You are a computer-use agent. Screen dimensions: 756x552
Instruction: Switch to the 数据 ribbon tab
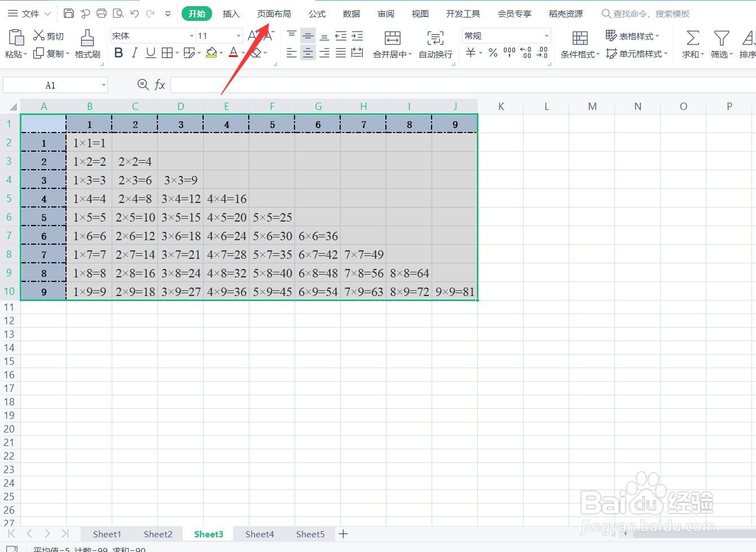pyautogui.click(x=351, y=14)
